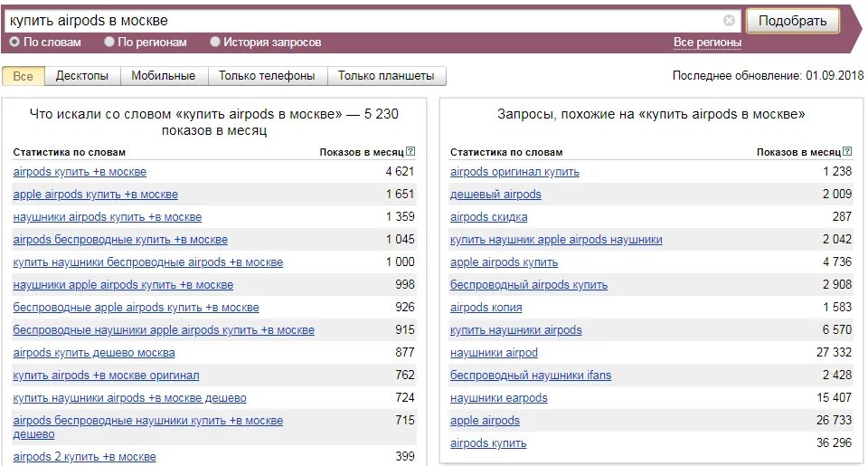The height and width of the screenshot is (466, 868).
Task: Open link 'apple airpods купить' in similar queries
Action: pos(505,262)
